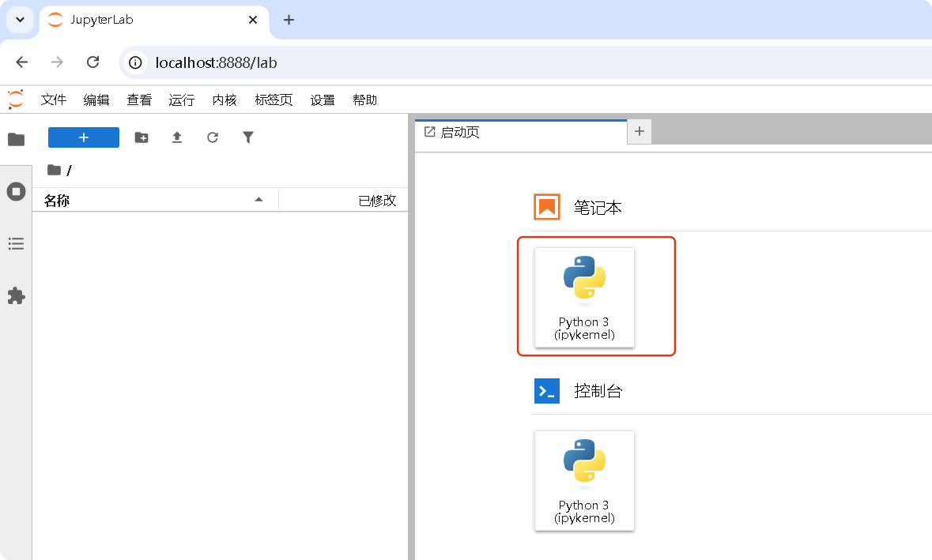Viewport: 932px width, 560px height.
Task: Go forward in the browser
Action: pos(57,62)
